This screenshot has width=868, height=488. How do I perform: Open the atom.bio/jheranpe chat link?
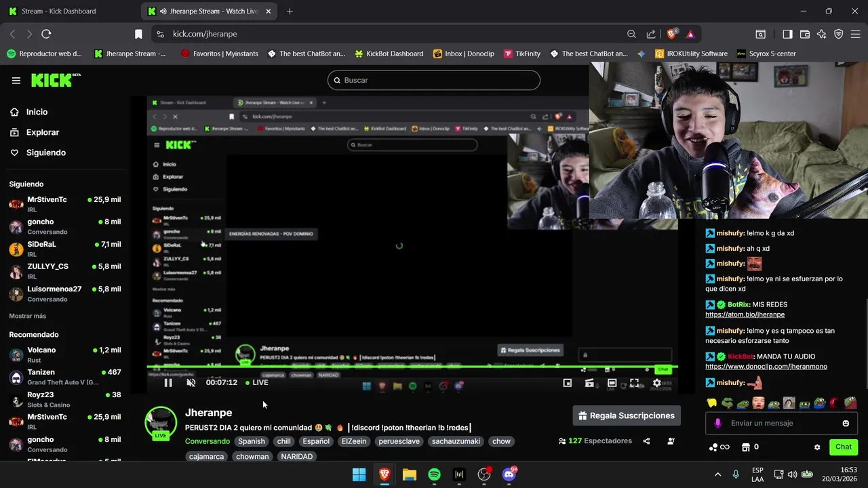pyautogui.click(x=745, y=314)
